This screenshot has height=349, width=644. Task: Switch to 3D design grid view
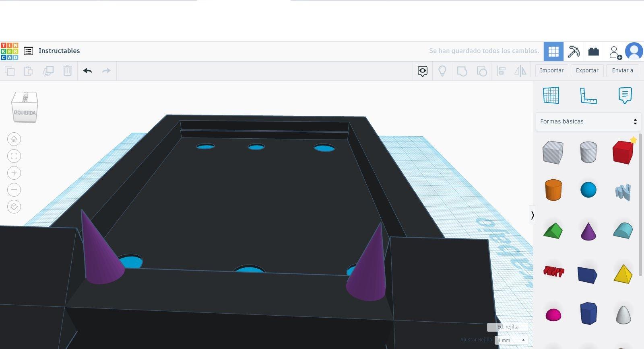(x=553, y=51)
